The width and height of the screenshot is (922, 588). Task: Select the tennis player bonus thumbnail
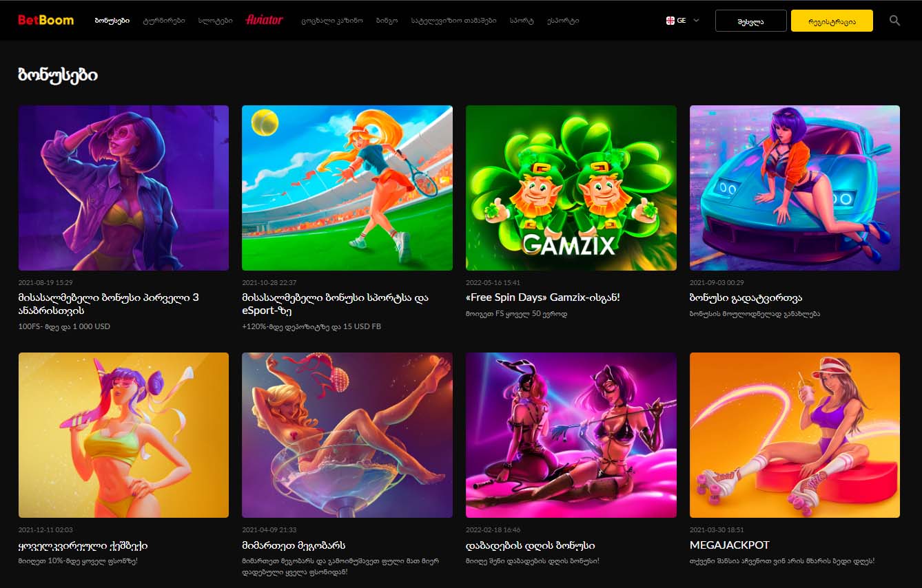[347, 187]
